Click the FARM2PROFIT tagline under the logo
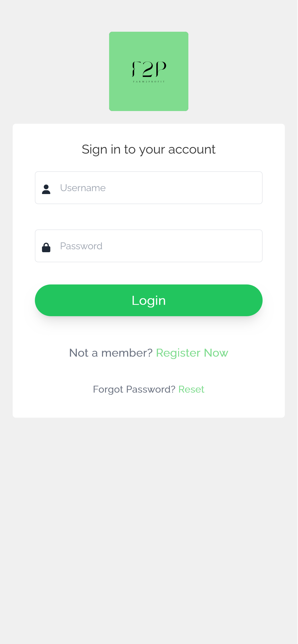The height and width of the screenshot is (644, 298). click(149, 82)
